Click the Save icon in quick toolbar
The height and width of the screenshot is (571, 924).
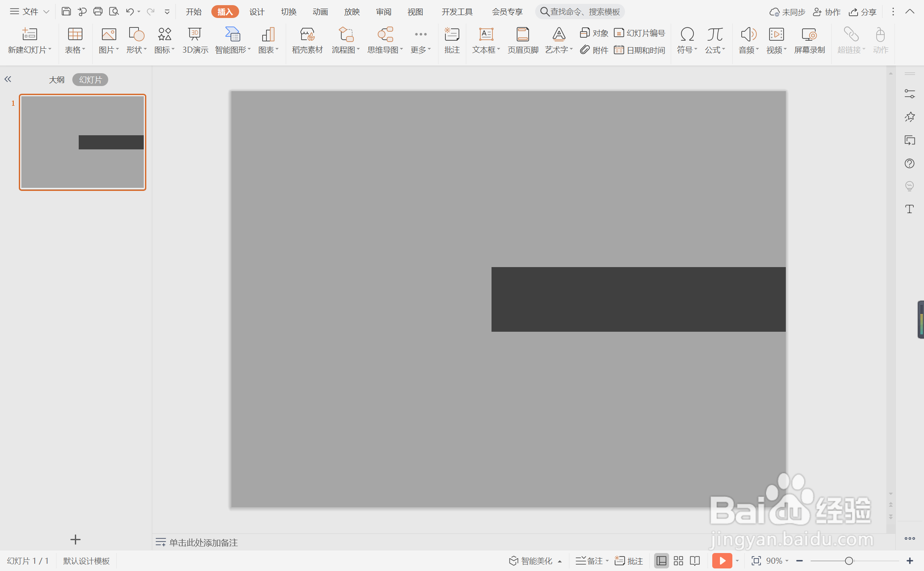pyautogui.click(x=66, y=12)
